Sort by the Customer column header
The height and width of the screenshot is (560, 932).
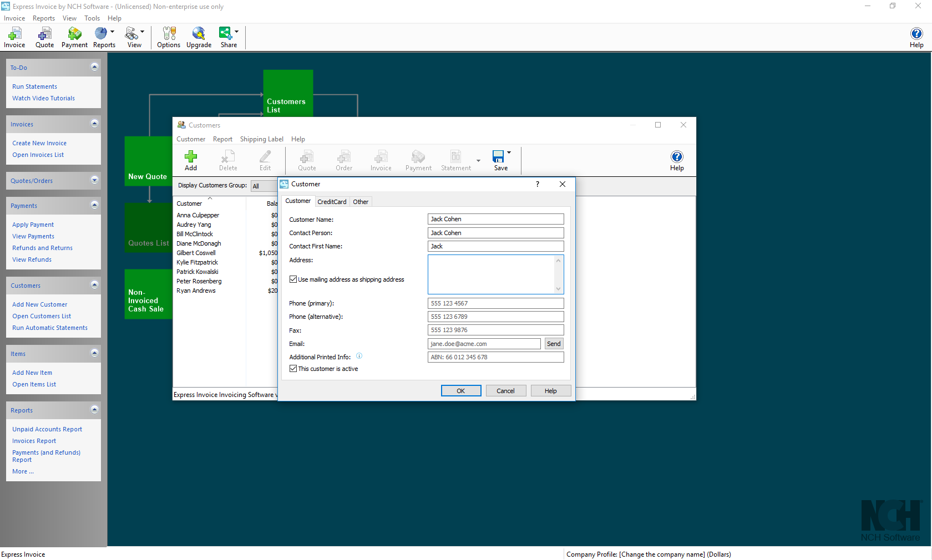tap(189, 203)
